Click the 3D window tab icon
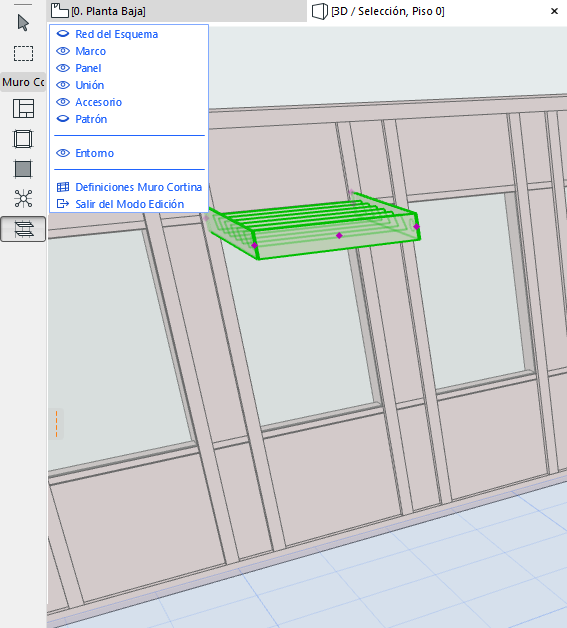567x628 pixels. [x=320, y=11]
